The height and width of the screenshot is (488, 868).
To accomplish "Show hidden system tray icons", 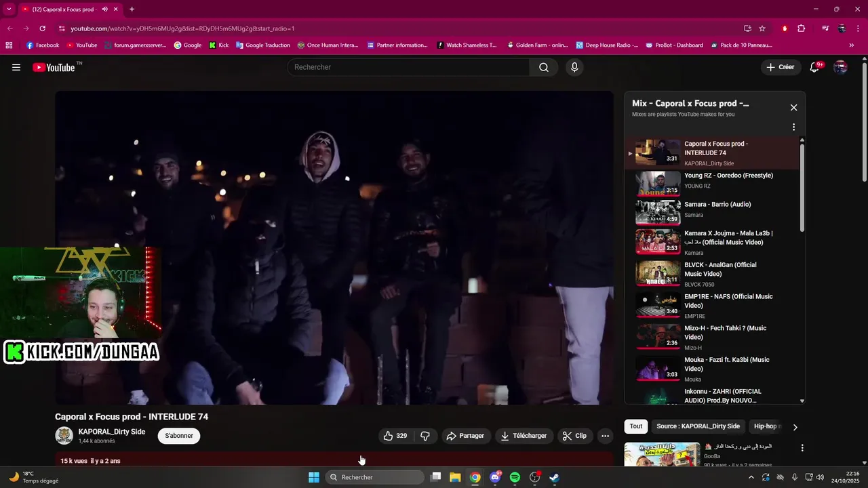I will 752,477.
